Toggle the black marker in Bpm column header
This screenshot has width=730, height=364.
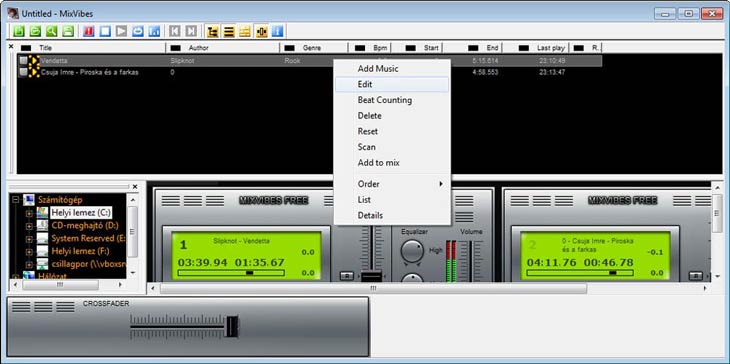359,48
